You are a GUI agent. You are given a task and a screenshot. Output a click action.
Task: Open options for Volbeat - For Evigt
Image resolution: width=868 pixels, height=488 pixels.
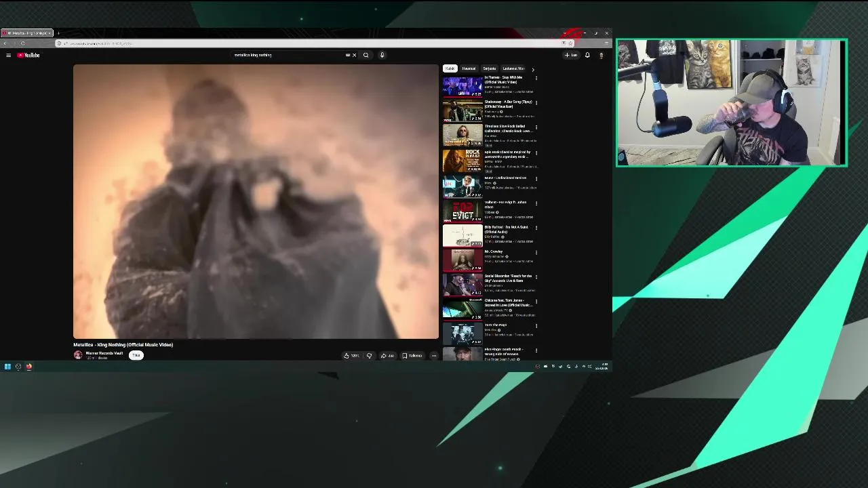point(536,203)
